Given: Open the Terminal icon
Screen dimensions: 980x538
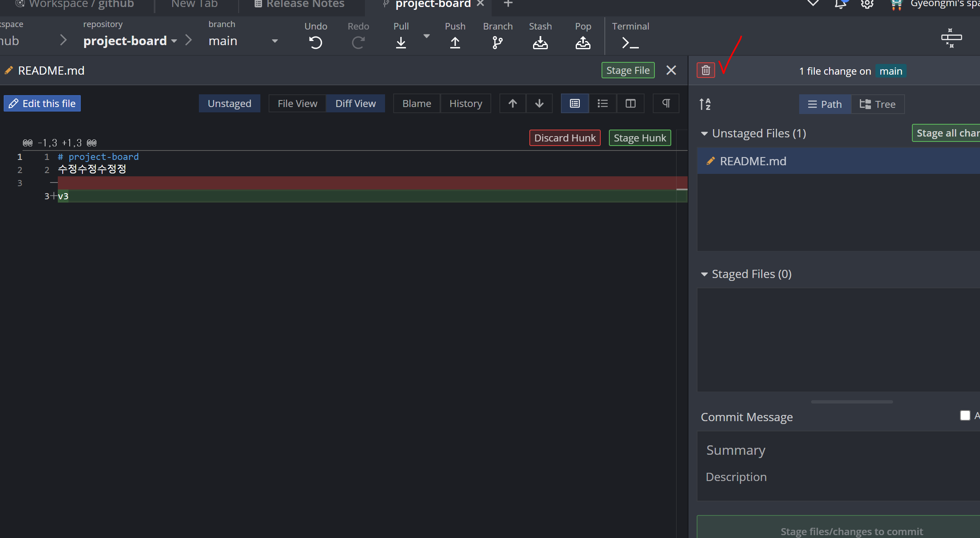Looking at the screenshot, I should 630,42.
